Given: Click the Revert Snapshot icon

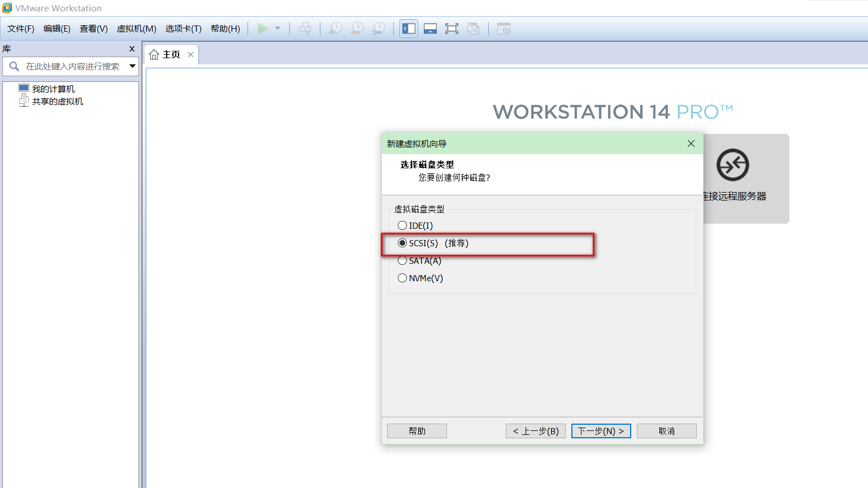Looking at the screenshot, I should (357, 28).
